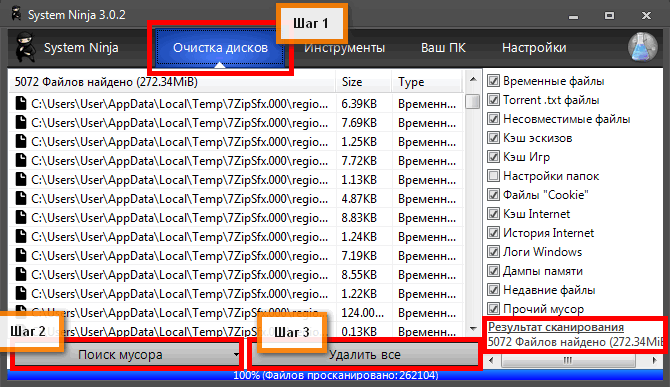Maximize the System Ninja window
Viewport: 670px width, 387px height.
click(610, 16)
